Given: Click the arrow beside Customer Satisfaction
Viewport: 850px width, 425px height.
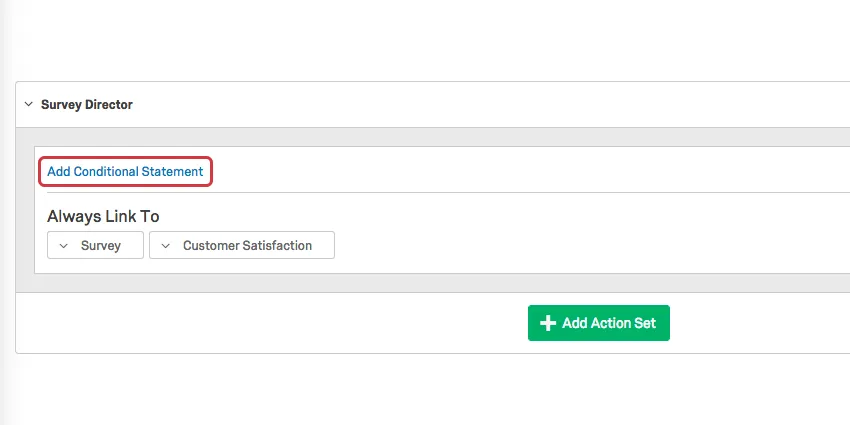Looking at the screenshot, I should pos(165,246).
